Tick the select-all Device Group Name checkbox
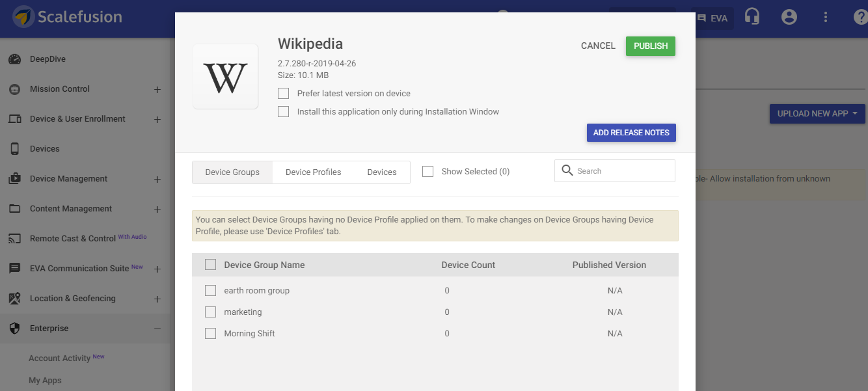868x391 pixels. 210,265
